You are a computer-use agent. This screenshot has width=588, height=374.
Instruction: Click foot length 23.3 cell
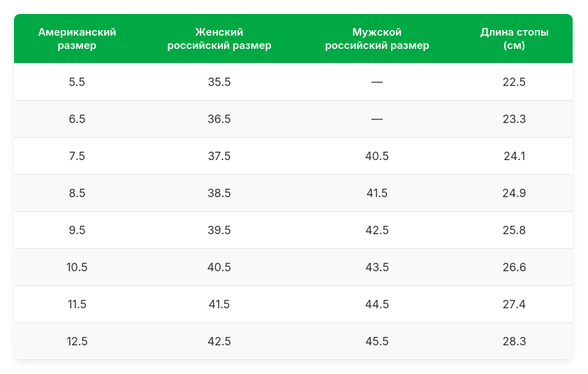pyautogui.click(x=514, y=119)
